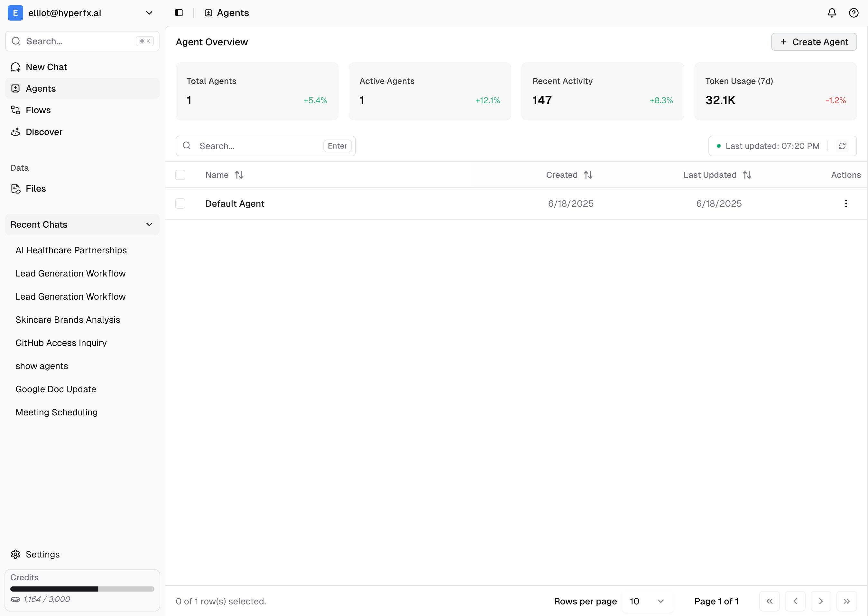Open Flows in the sidebar
868x616 pixels.
(x=38, y=110)
